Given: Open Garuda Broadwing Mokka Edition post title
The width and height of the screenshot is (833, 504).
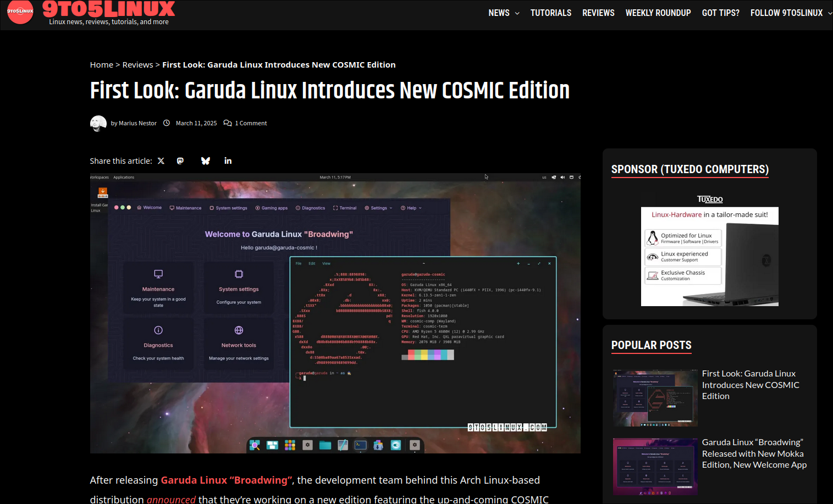Looking at the screenshot, I should [x=754, y=453].
